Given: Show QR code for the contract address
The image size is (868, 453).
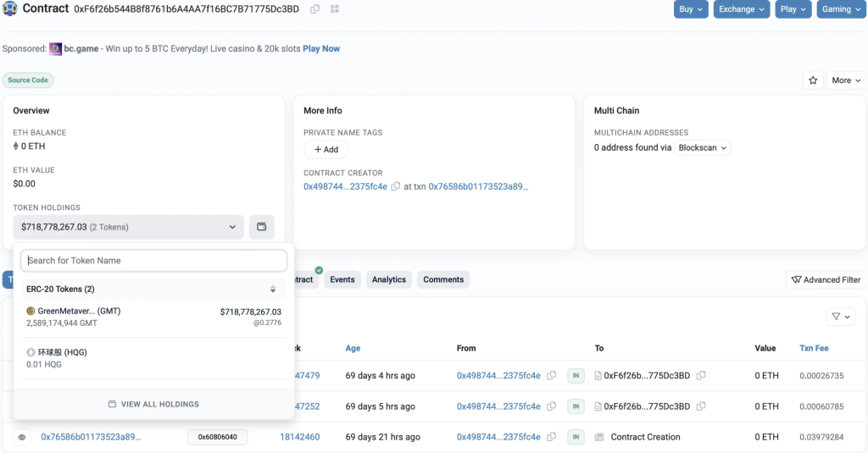Looking at the screenshot, I should click(x=334, y=8).
